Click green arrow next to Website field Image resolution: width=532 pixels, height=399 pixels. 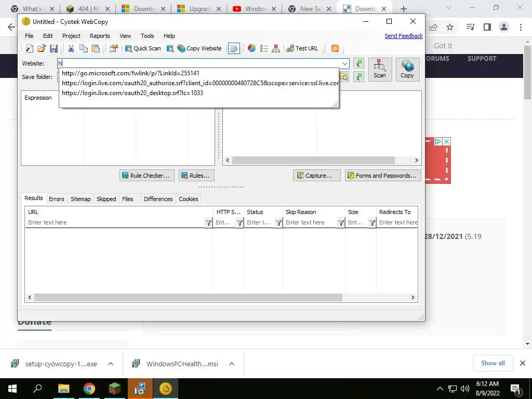point(358,63)
